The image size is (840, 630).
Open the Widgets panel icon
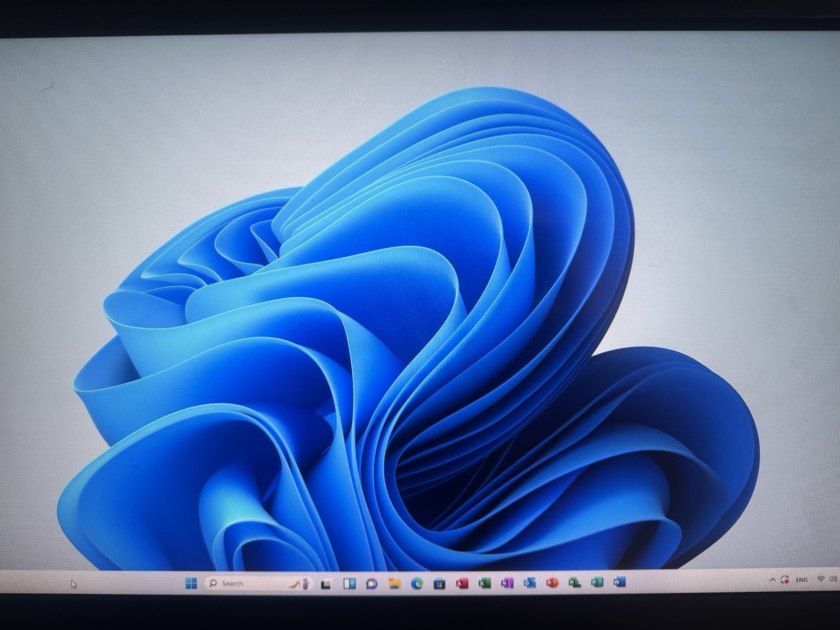(x=349, y=583)
